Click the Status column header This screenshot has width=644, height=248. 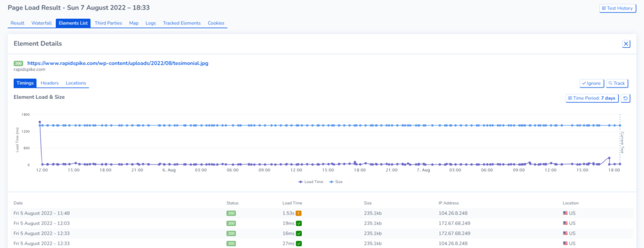pyautogui.click(x=232, y=203)
